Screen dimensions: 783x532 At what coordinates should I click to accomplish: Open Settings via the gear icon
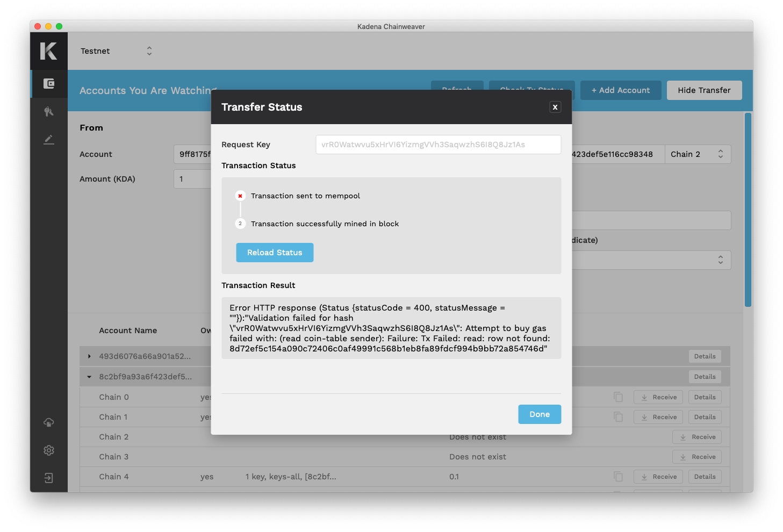49,450
